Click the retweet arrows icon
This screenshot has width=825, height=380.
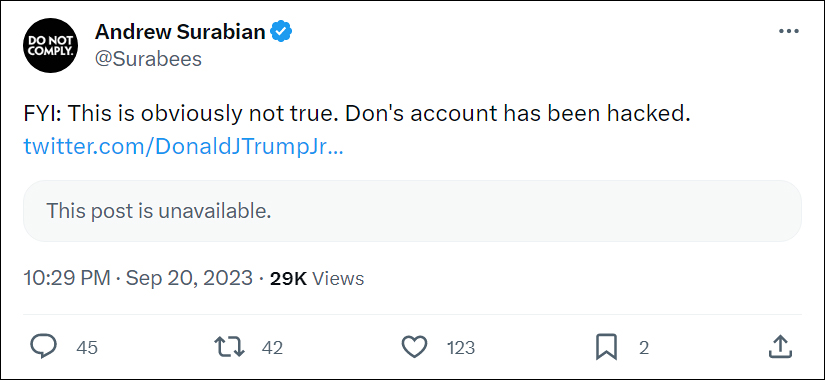tap(229, 347)
